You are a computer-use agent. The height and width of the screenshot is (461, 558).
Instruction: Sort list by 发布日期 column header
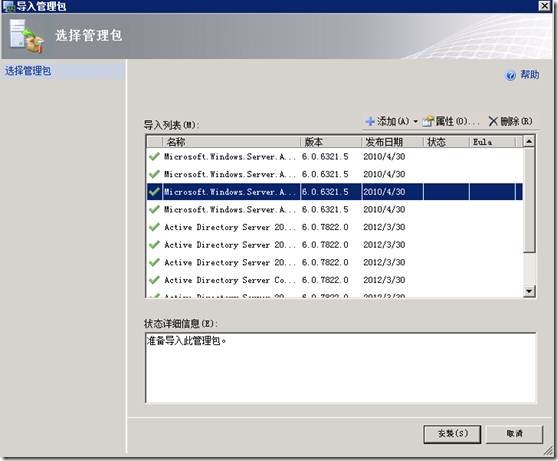[x=392, y=142]
